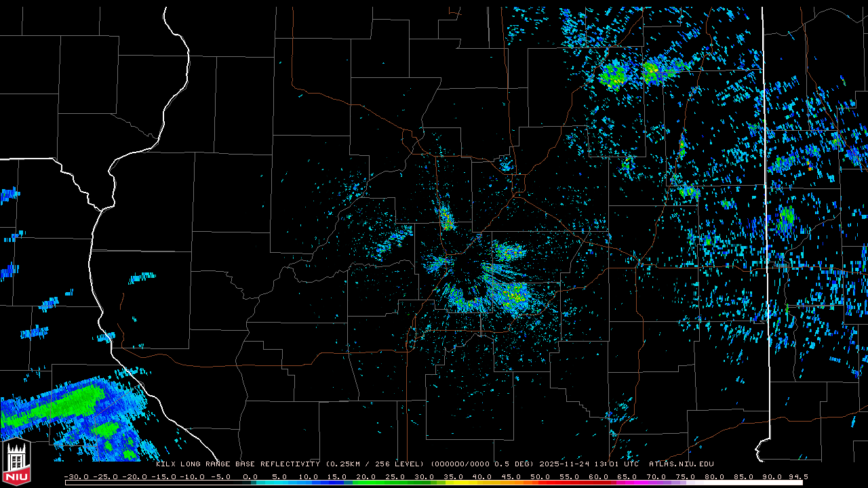The width and height of the screenshot is (868, 488).
Task: Click the 94.5 label at scale end
Action: 796,476
